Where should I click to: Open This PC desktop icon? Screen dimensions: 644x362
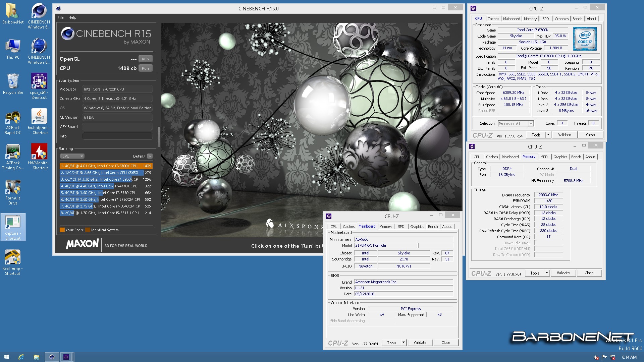[13, 49]
